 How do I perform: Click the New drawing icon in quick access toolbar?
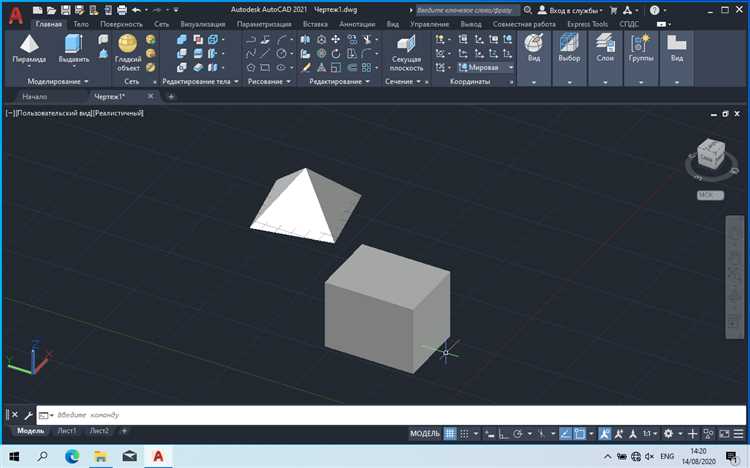(38, 10)
